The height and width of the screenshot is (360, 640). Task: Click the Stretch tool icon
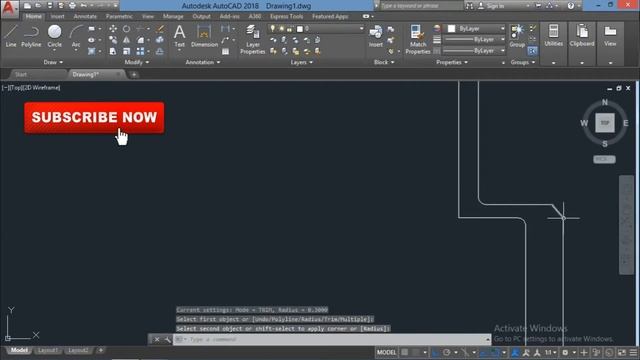(113, 51)
